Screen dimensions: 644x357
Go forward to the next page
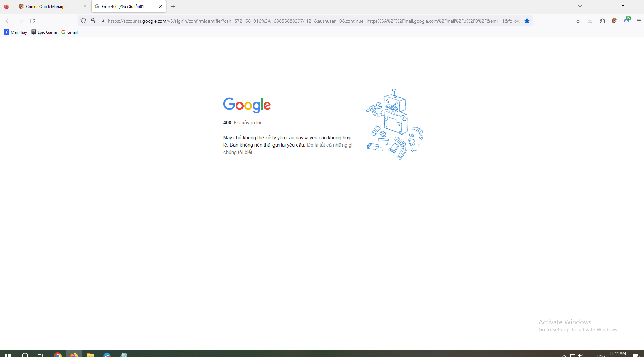20,21
